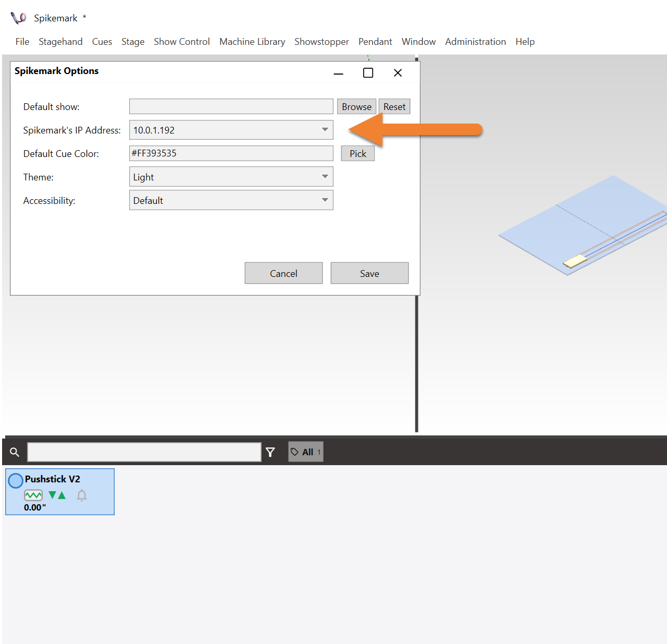Click the motor search input field
The width and height of the screenshot is (667, 644).
[x=144, y=452]
